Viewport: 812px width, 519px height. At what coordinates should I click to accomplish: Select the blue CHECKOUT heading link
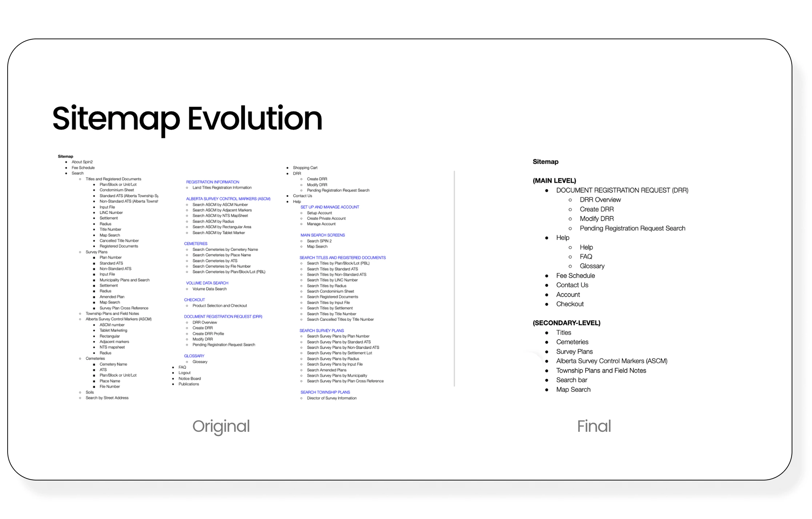coord(194,300)
